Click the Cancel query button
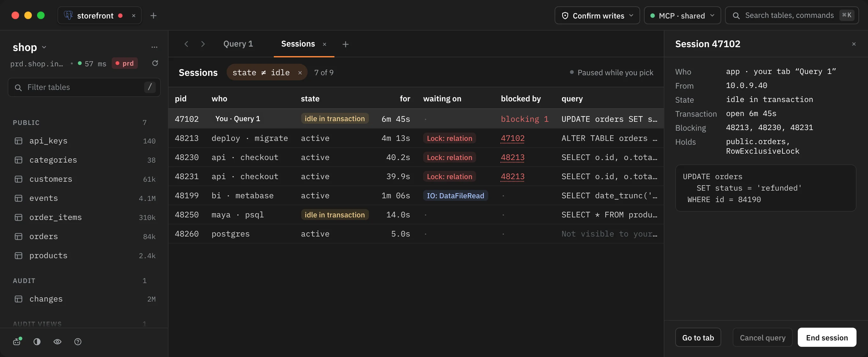868x357 pixels. [x=762, y=338]
